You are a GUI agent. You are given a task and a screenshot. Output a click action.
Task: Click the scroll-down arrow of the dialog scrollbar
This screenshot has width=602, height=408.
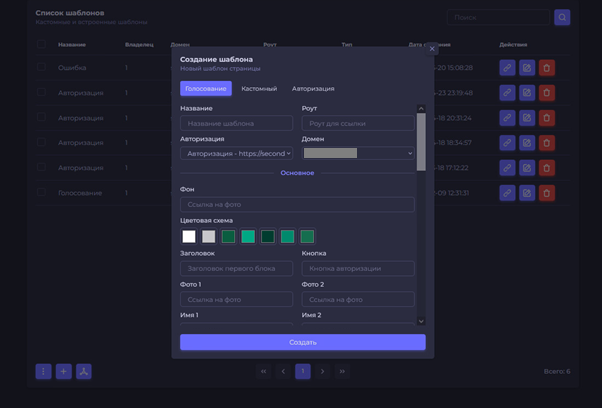[421, 321]
